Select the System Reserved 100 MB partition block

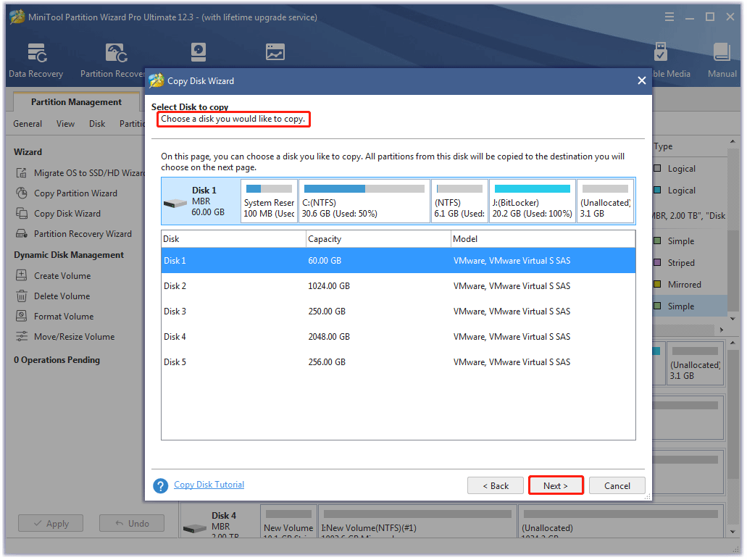pyautogui.click(x=270, y=201)
